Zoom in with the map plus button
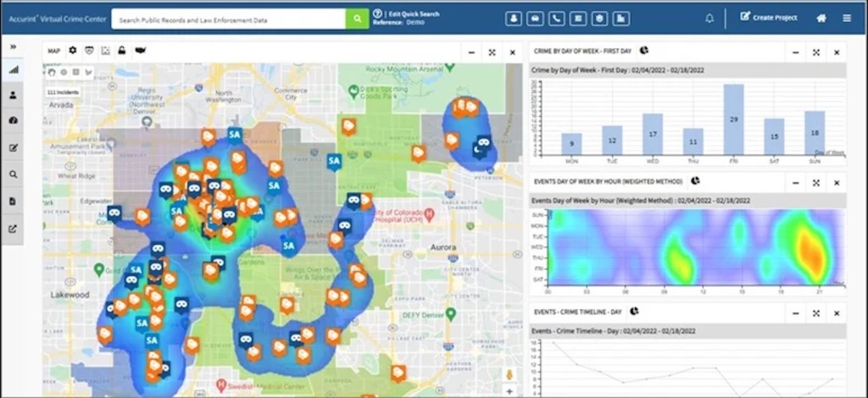The height and width of the screenshot is (398, 868). click(x=509, y=391)
